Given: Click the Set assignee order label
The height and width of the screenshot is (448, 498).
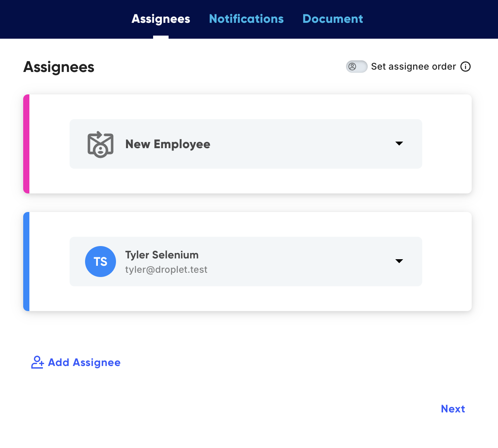Looking at the screenshot, I should click(413, 67).
